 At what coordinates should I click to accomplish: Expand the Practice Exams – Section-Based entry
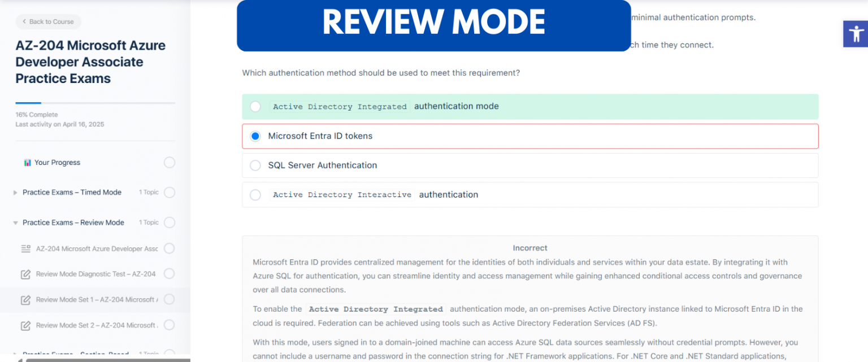click(15, 354)
